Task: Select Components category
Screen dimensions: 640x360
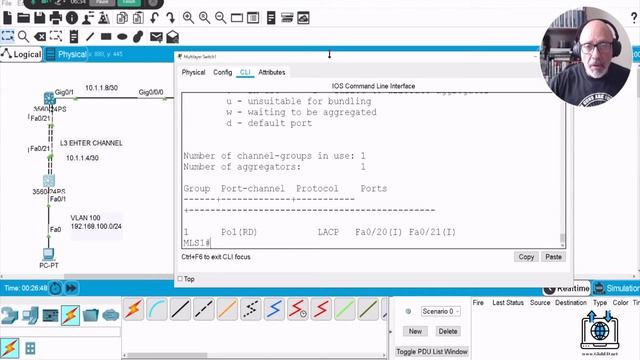Action: click(x=50, y=315)
